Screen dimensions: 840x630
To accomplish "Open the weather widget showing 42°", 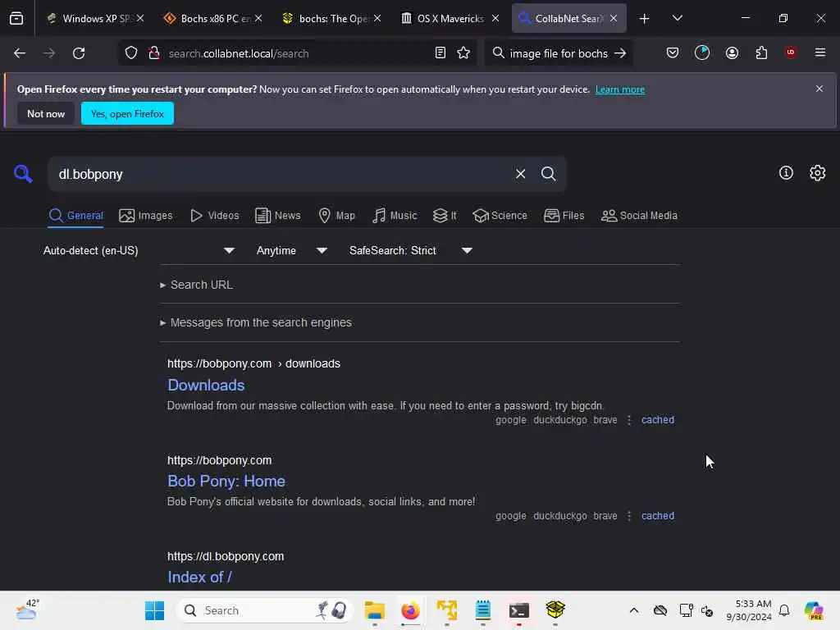I will pos(27,610).
